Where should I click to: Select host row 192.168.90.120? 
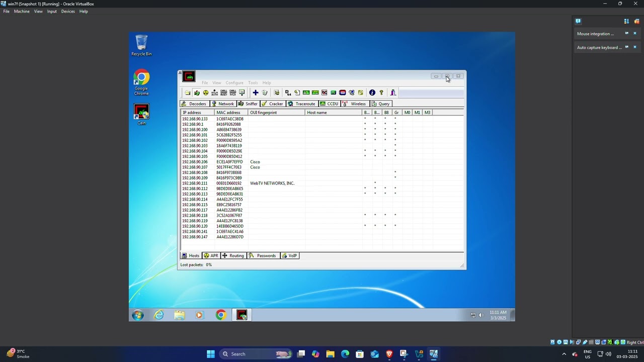tap(322, 226)
